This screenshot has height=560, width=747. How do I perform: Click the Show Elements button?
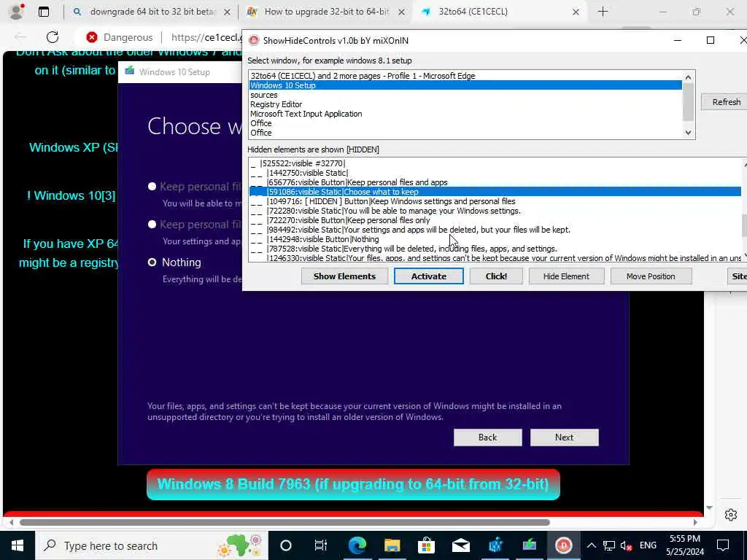(344, 276)
